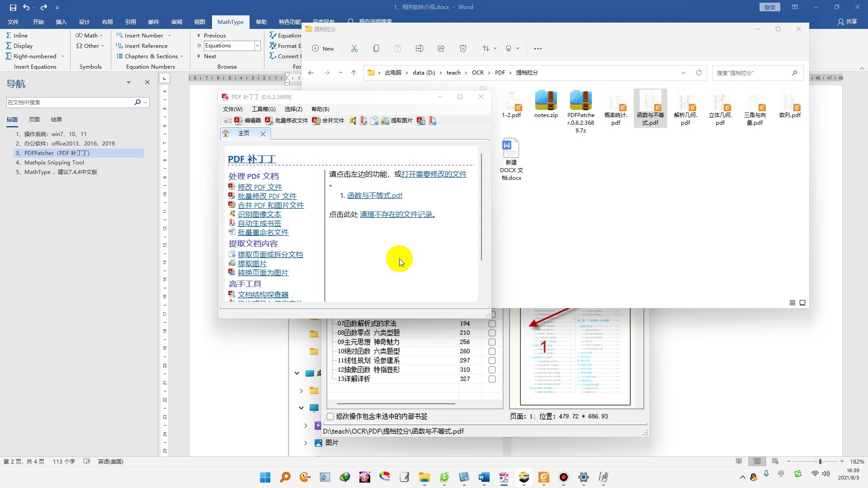Check the box for 10绝对函数 row
Viewport: 868px width, 488px height.
(492, 351)
